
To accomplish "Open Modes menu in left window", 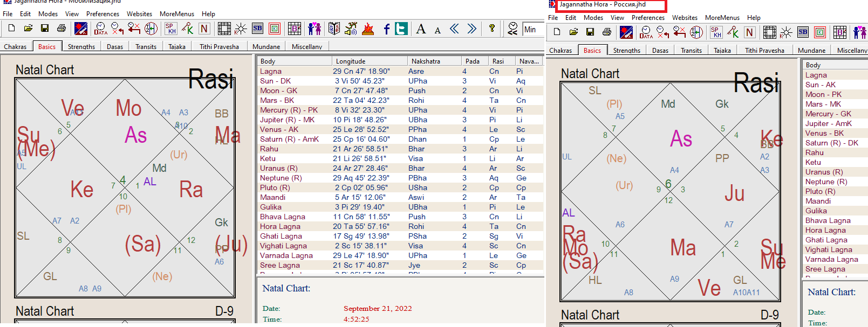I will [x=48, y=14].
